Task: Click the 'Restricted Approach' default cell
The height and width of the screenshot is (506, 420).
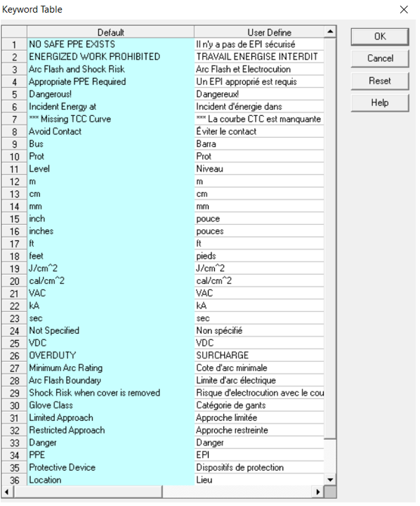Action: click(111, 430)
